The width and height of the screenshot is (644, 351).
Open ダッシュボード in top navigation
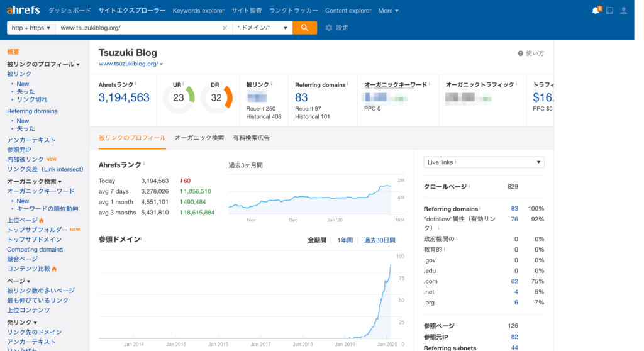tap(69, 11)
